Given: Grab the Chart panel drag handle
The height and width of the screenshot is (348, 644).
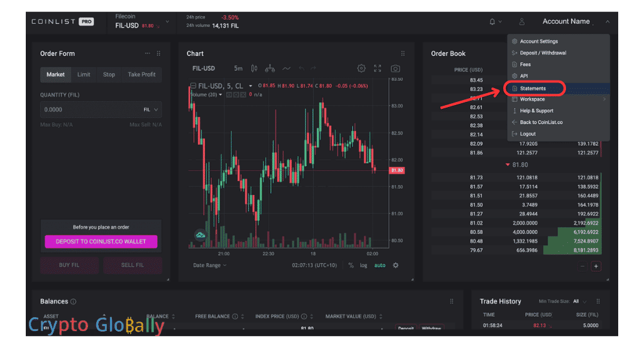Looking at the screenshot, I should pos(403,53).
